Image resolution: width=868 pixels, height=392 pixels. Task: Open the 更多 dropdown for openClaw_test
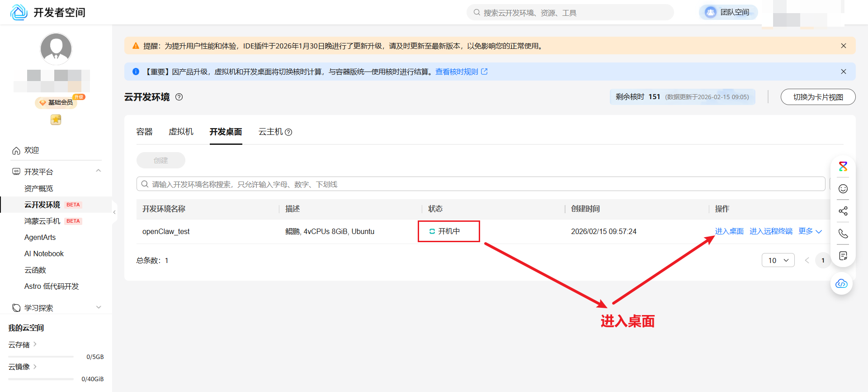(x=810, y=231)
